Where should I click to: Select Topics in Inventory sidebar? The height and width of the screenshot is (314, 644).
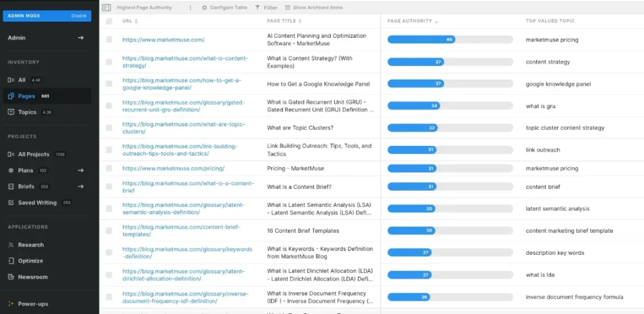point(27,112)
